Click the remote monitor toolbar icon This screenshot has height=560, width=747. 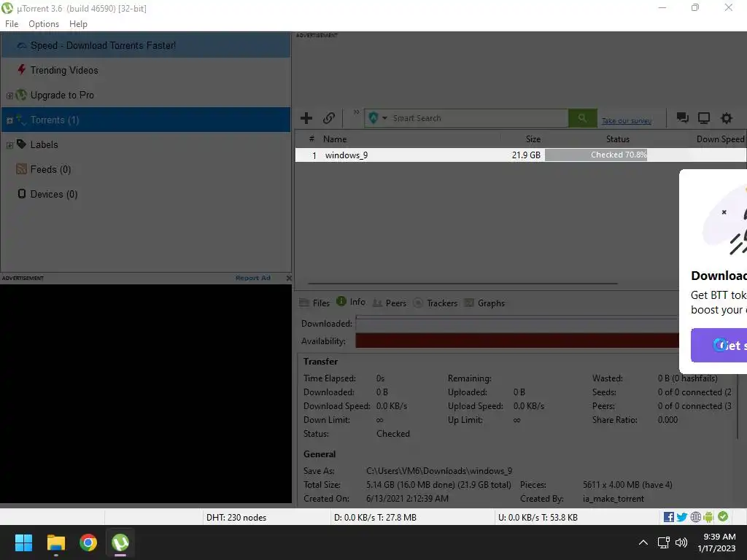pos(704,118)
